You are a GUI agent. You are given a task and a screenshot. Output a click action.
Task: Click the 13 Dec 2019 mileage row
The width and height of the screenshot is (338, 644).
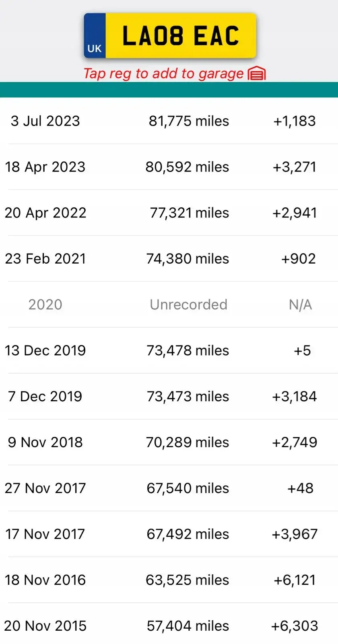click(x=169, y=350)
